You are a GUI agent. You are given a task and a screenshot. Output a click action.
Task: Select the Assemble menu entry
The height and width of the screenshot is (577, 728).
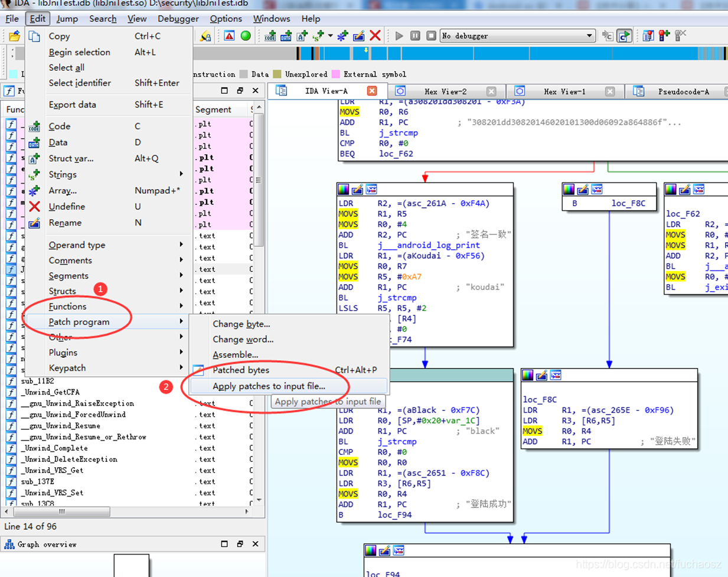point(235,354)
